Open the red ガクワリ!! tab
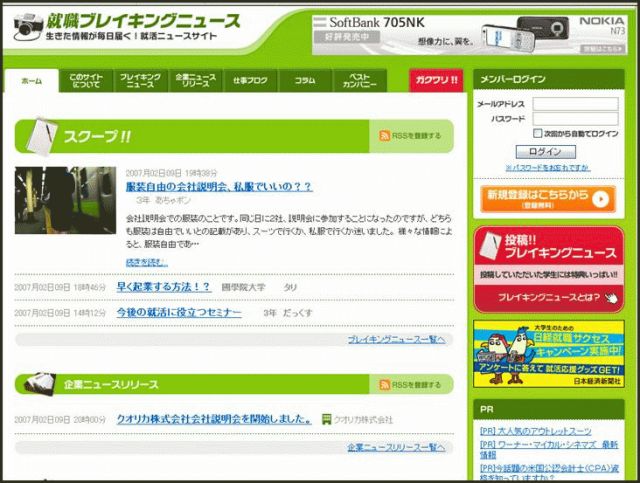 pos(436,80)
